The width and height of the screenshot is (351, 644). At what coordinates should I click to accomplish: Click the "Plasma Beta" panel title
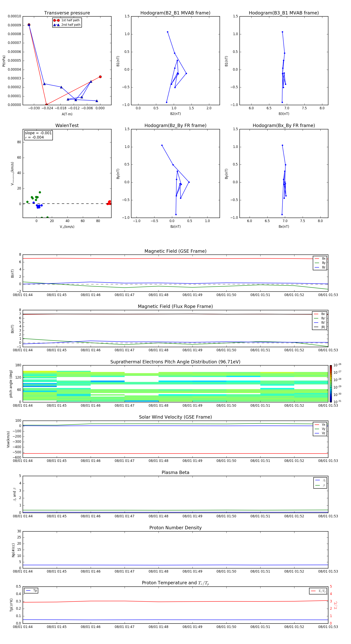[x=175, y=472]
